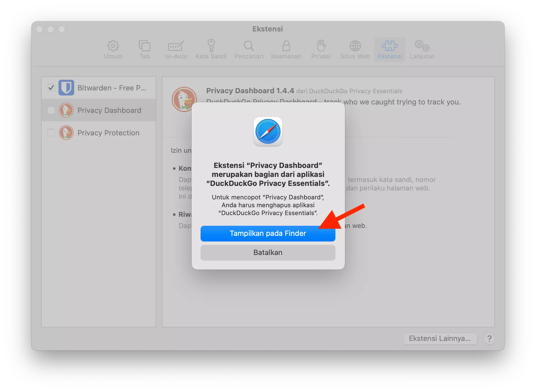Open the Umum settings pane
Viewport: 536px width, 392px height.
[x=113, y=49]
